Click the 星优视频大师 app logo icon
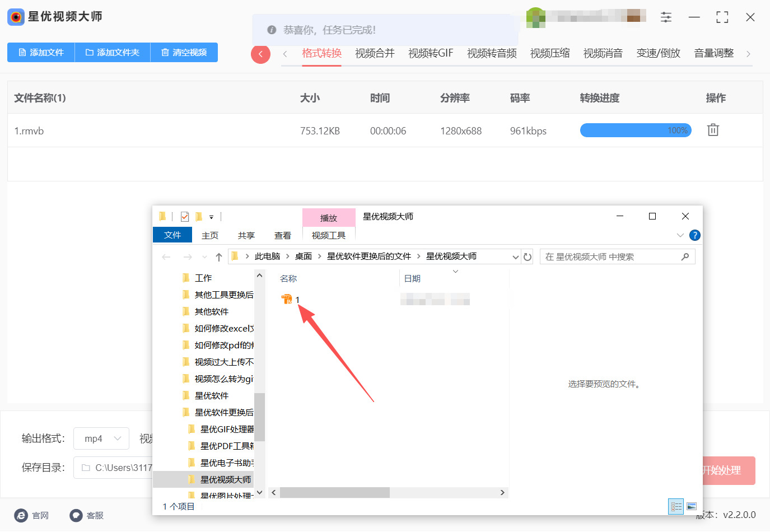Screen dimensions: 770x532 click(16, 17)
